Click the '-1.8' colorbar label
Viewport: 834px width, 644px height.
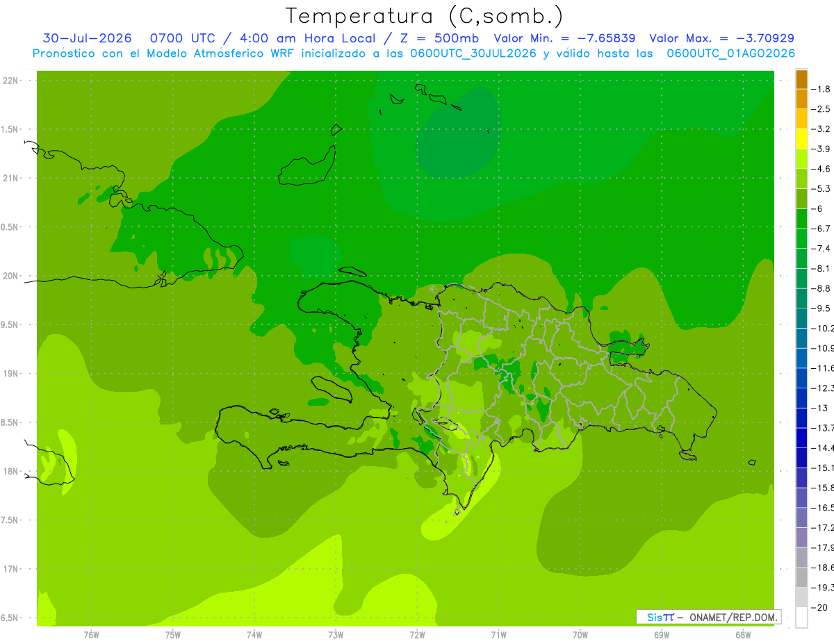tap(821, 89)
